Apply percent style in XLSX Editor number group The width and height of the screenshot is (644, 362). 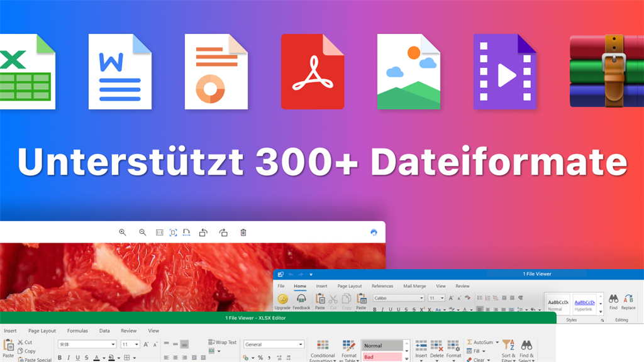coord(260,358)
